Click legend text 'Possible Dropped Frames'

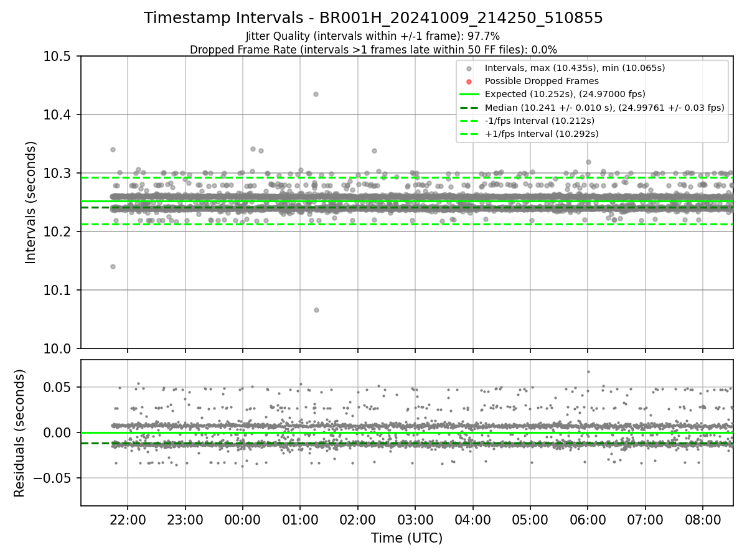pyautogui.click(x=542, y=81)
